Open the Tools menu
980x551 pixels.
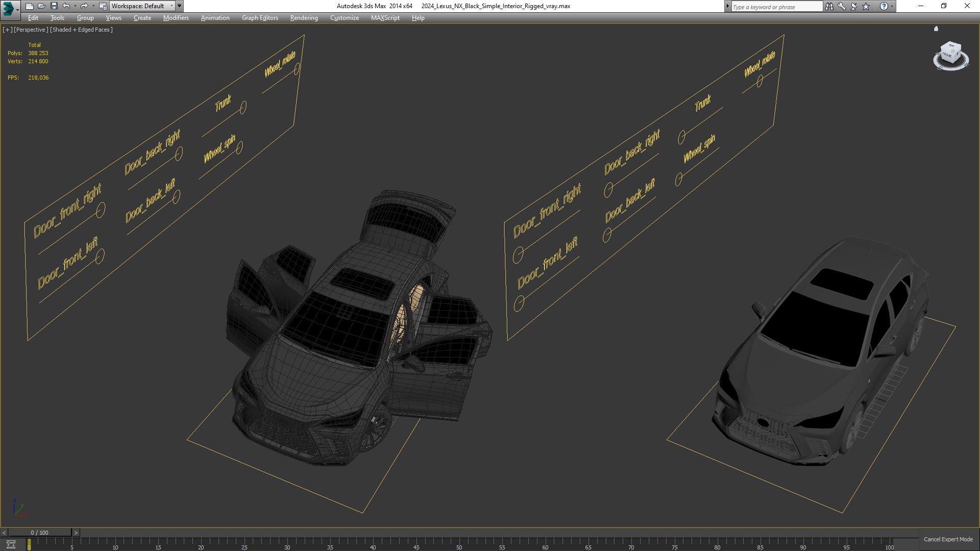57,18
